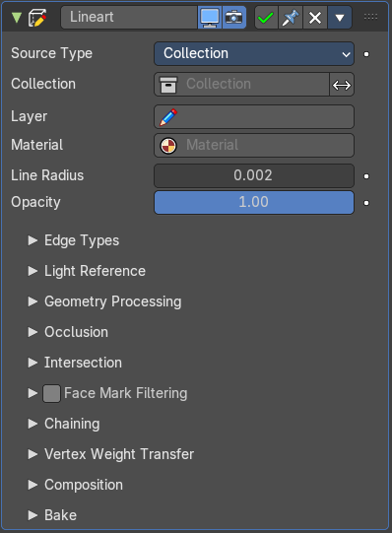Screen dimensions: 392x533
Task: Toggle modifier display in render
Action: [234, 17]
